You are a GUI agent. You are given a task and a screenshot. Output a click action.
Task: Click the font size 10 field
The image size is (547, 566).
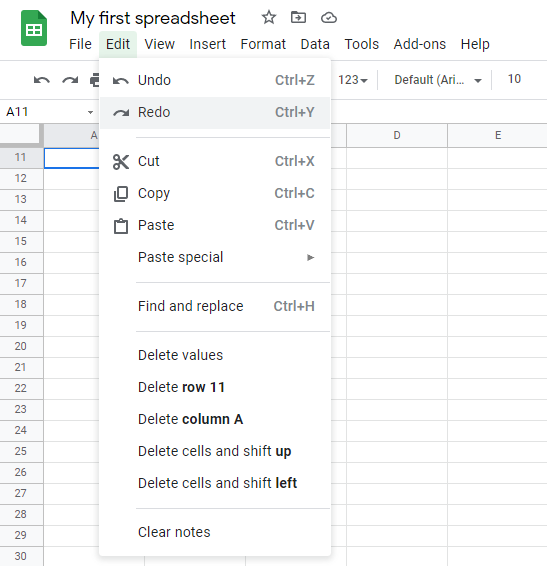(x=514, y=79)
